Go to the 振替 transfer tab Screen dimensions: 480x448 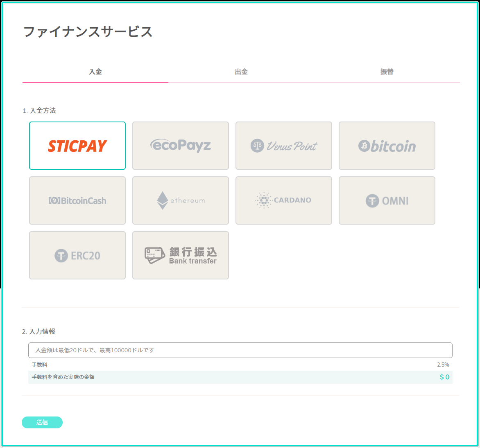tap(387, 72)
